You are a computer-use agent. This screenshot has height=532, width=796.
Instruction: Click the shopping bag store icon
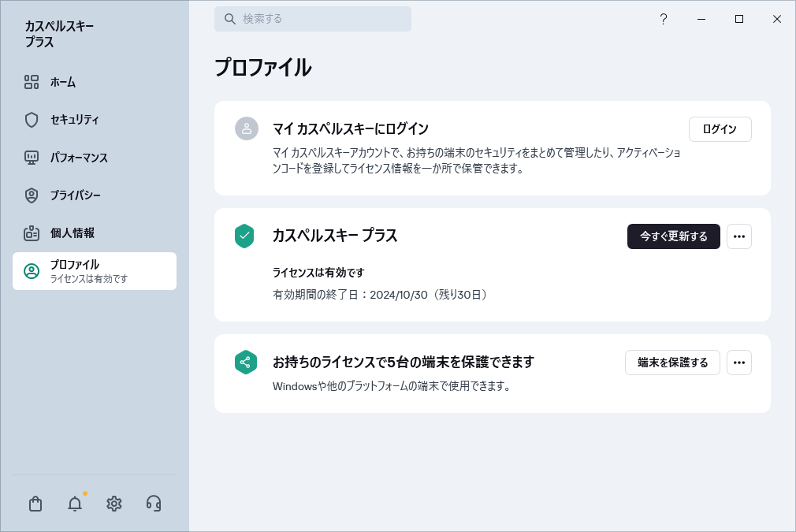click(x=35, y=504)
